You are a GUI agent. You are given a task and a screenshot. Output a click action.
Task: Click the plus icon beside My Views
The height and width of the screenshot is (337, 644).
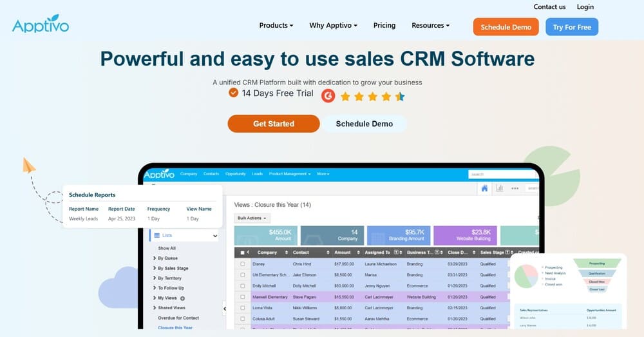click(x=182, y=298)
